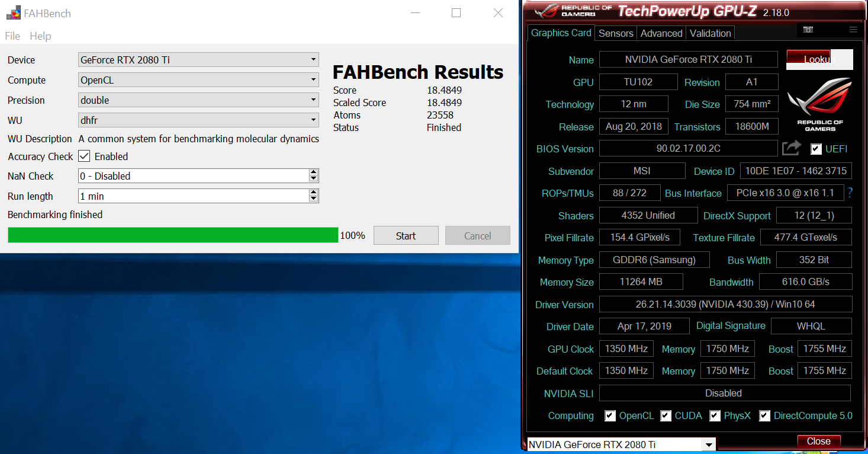Click the Texture Fillrate 477.4 GTexel/s field
Image resolution: width=868 pixels, height=454 pixels.
[x=806, y=237]
